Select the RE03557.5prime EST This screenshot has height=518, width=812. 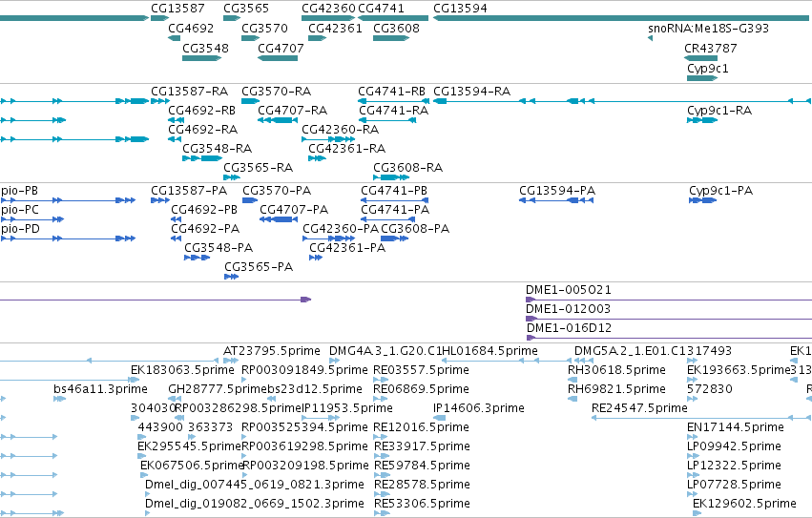(x=381, y=380)
